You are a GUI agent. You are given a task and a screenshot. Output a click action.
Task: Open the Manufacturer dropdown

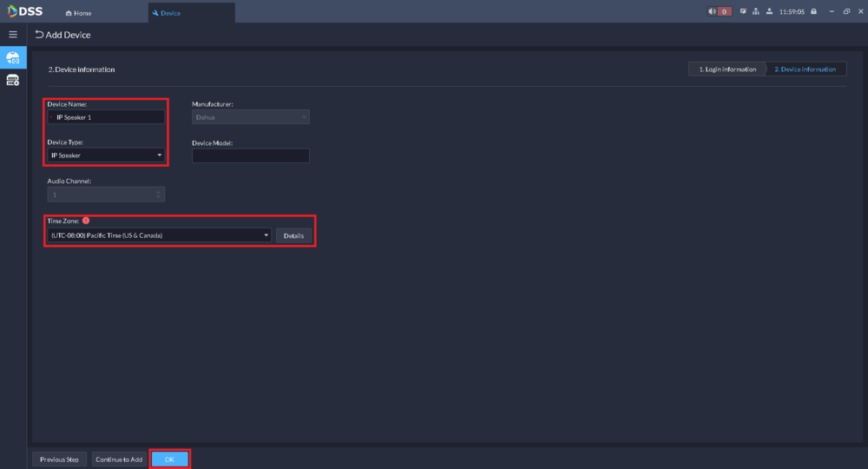(x=250, y=117)
